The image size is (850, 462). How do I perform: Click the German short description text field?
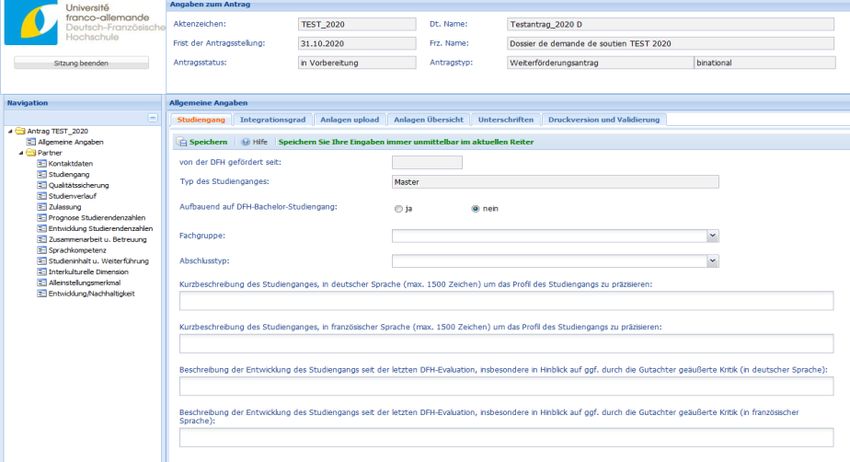point(506,301)
